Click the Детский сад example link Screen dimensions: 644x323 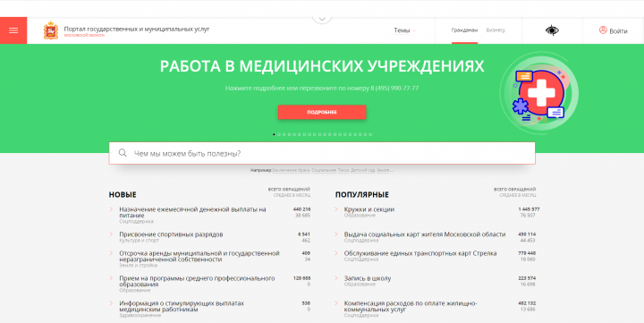pos(363,170)
